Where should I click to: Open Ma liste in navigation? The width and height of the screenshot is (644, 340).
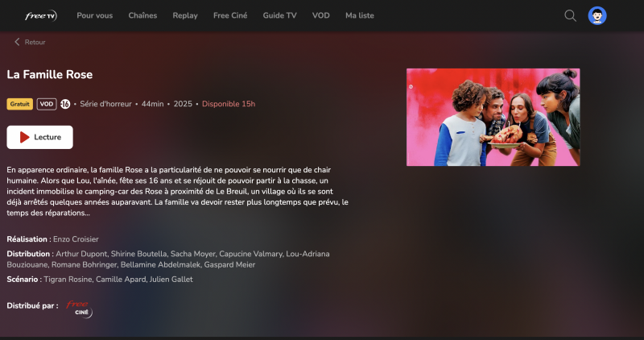coord(360,15)
